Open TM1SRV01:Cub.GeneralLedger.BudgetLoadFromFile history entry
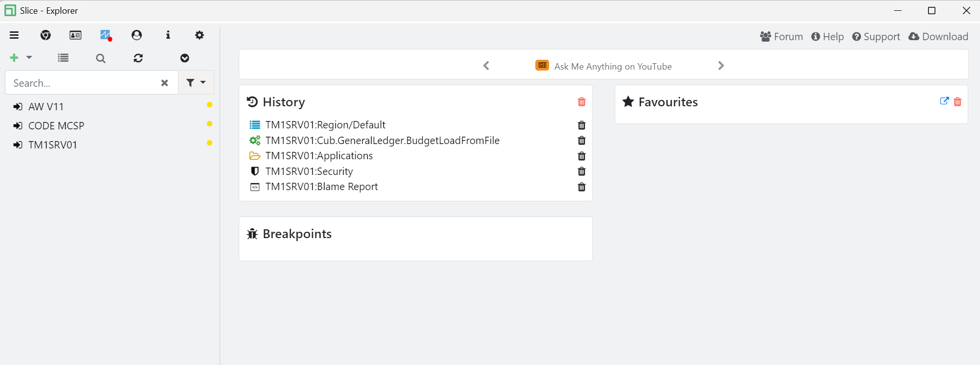 pyautogui.click(x=382, y=141)
